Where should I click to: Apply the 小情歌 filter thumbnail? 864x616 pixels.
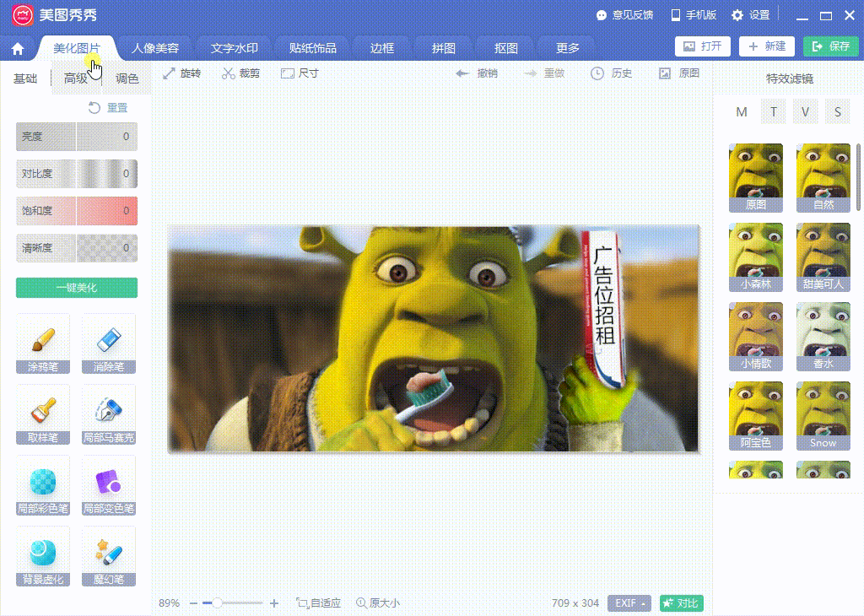tap(755, 336)
